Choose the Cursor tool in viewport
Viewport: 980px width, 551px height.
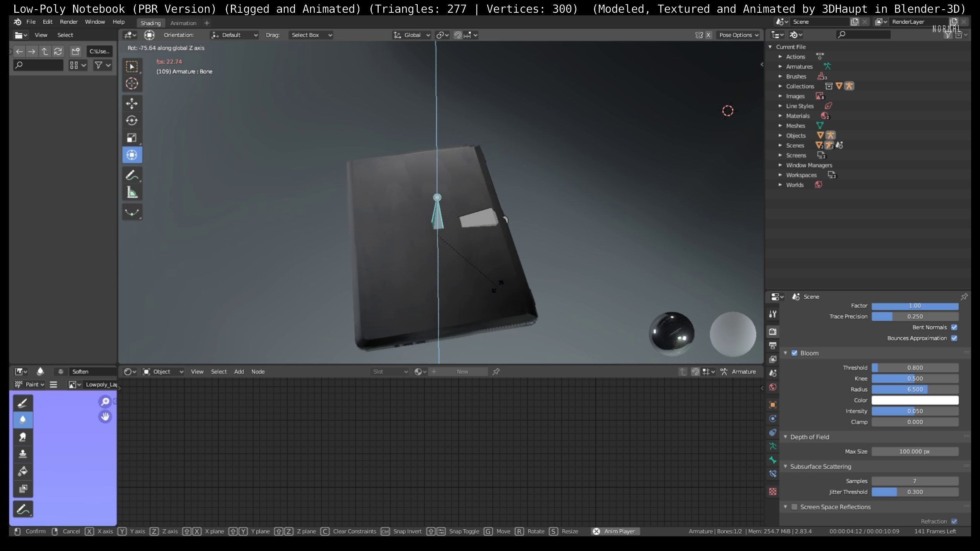(x=131, y=84)
